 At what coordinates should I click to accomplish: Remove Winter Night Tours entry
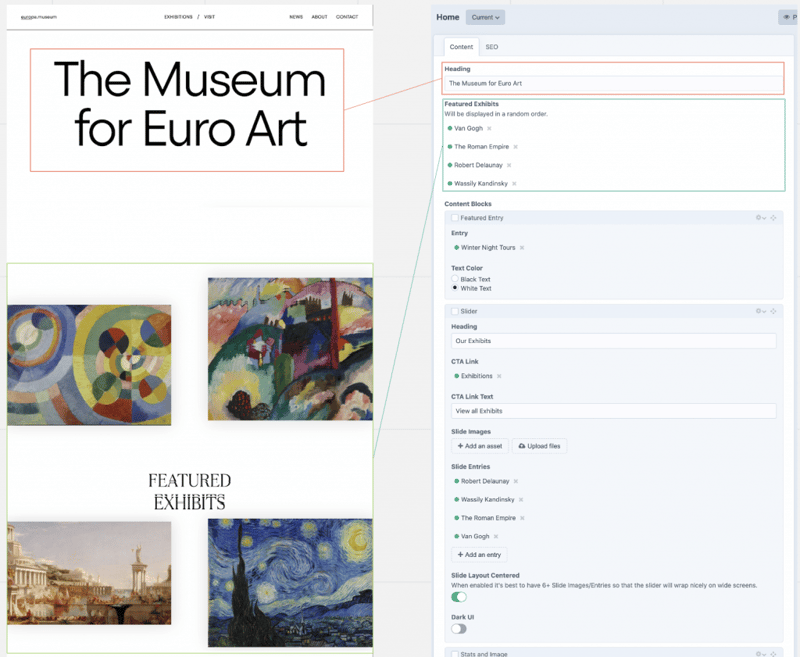522,248
